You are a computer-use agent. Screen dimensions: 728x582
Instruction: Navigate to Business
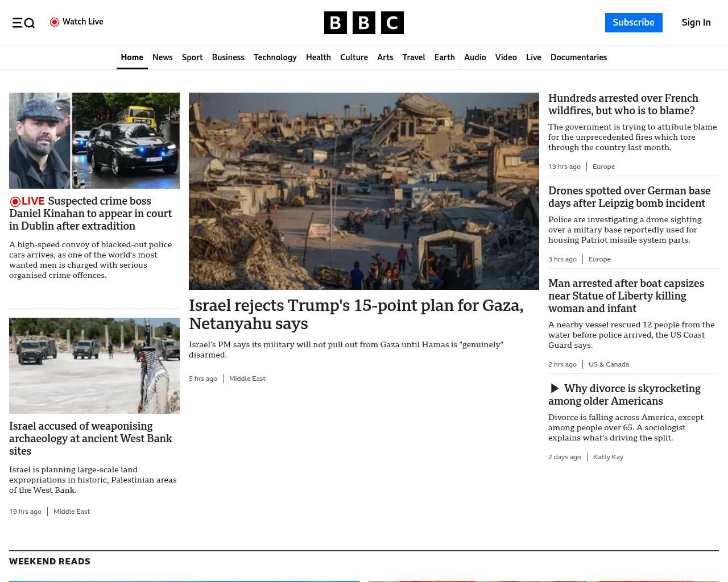pos(228,57)
